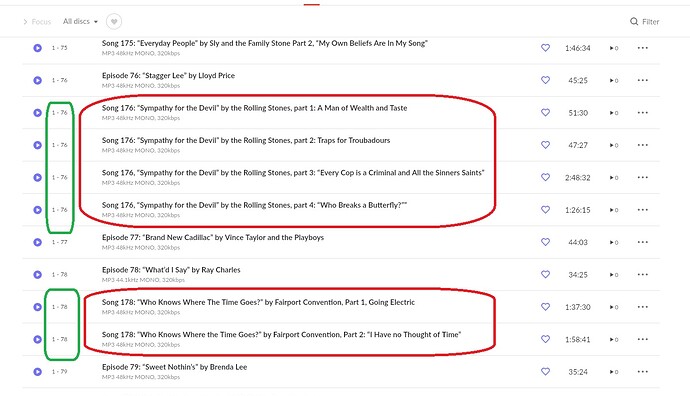Click track number 1 - 79
690x396 pixels.
59,371
